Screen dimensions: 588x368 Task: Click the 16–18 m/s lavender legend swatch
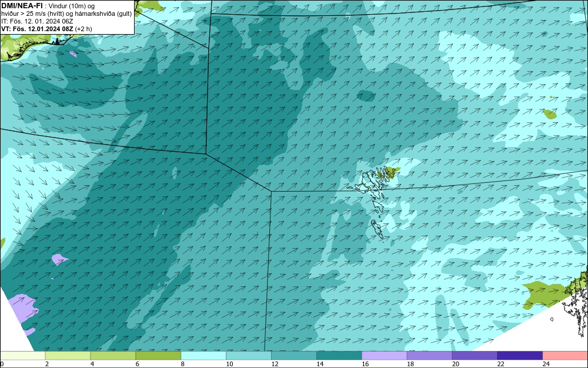pyautogui.click(x=385, y=356)
